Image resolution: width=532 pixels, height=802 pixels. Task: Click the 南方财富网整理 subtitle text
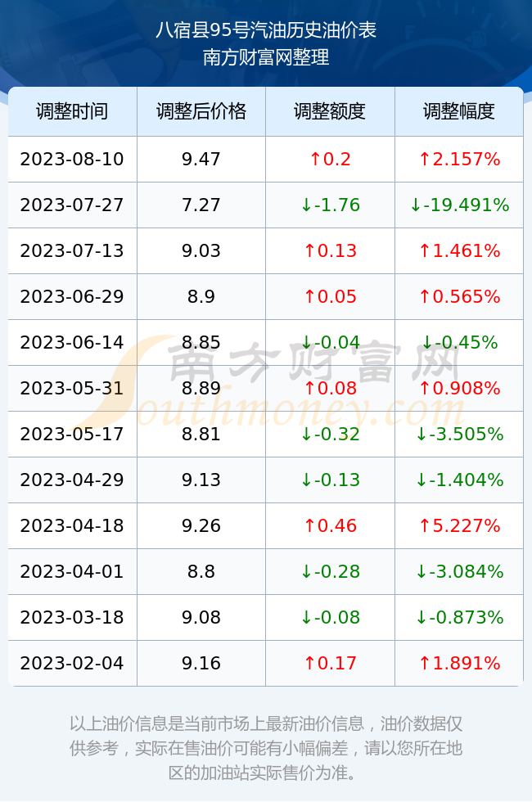pyautogui.click(x=266, y=56)
